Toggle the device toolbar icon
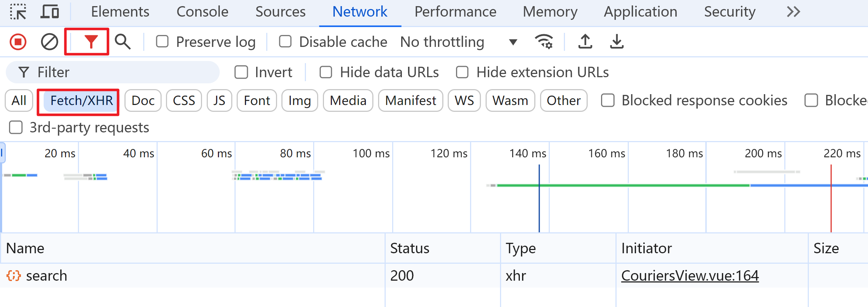The height and width of the screenshot is (307, 868). click(49, 12)
